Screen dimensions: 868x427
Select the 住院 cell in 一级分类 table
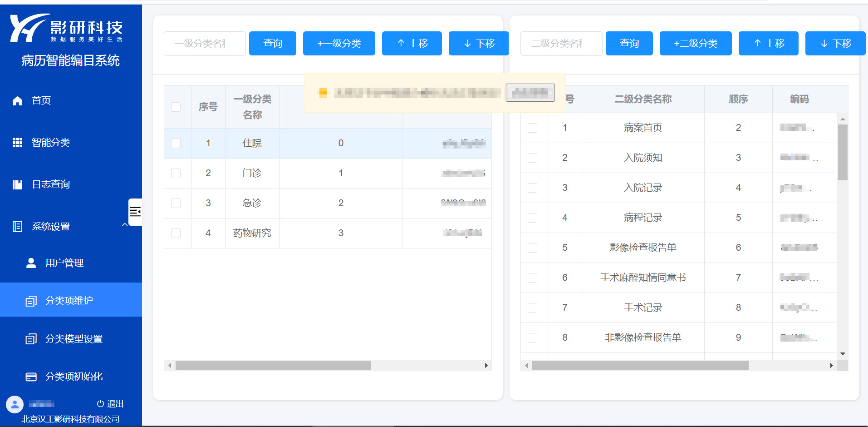[252, 143]
